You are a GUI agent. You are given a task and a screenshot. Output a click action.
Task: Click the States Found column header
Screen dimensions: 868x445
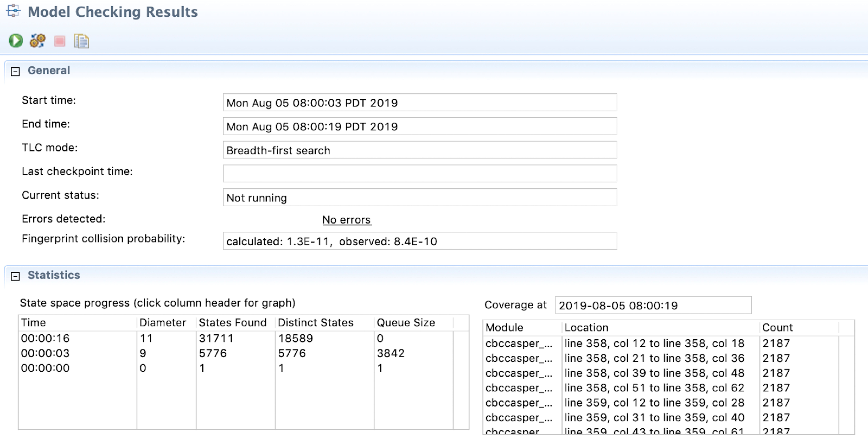(232, 322)
